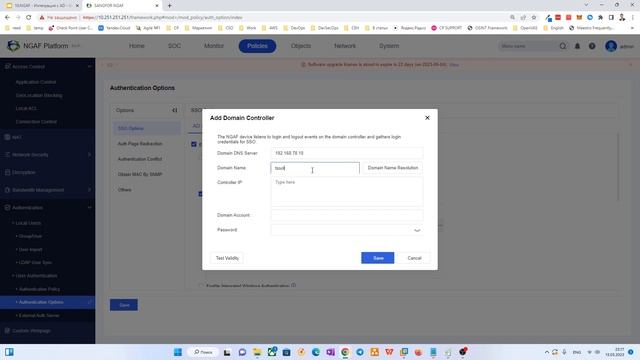Open a new browser tab

[x=169, y=6]
